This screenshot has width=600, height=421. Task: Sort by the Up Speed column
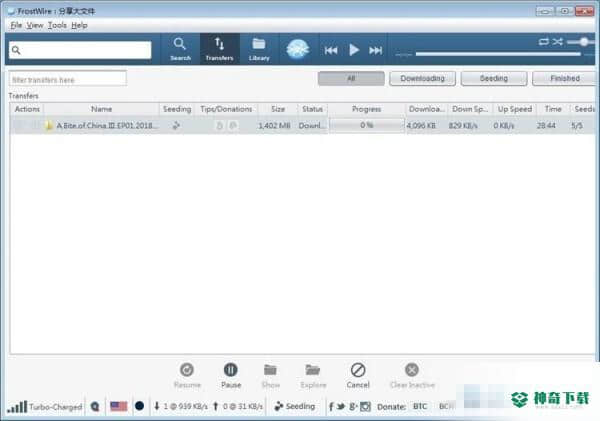coord(515,109)
